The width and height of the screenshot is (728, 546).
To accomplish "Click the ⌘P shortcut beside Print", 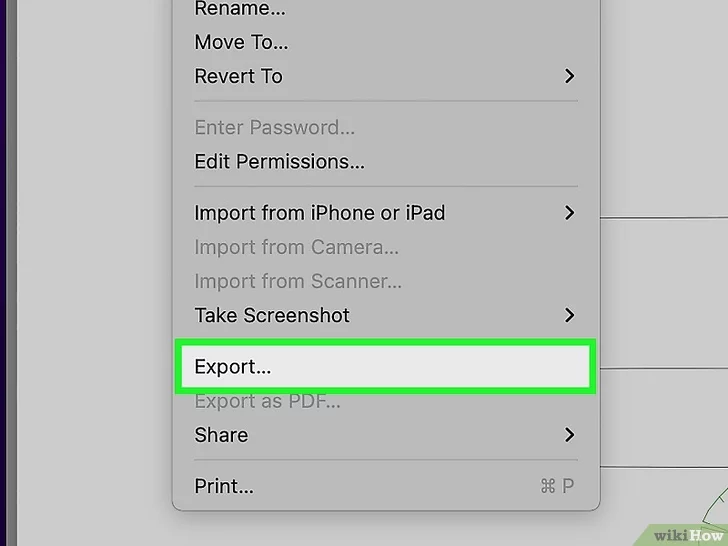I will pos(555,487).
